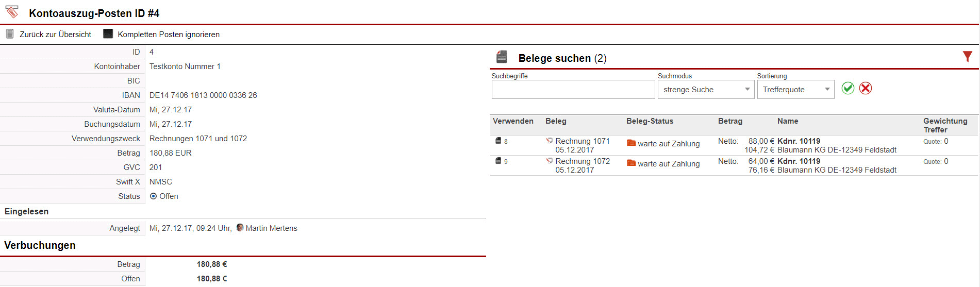Click the Belege suchen document icon
This screenshot has height=287, width=980.
coord(502,57)
